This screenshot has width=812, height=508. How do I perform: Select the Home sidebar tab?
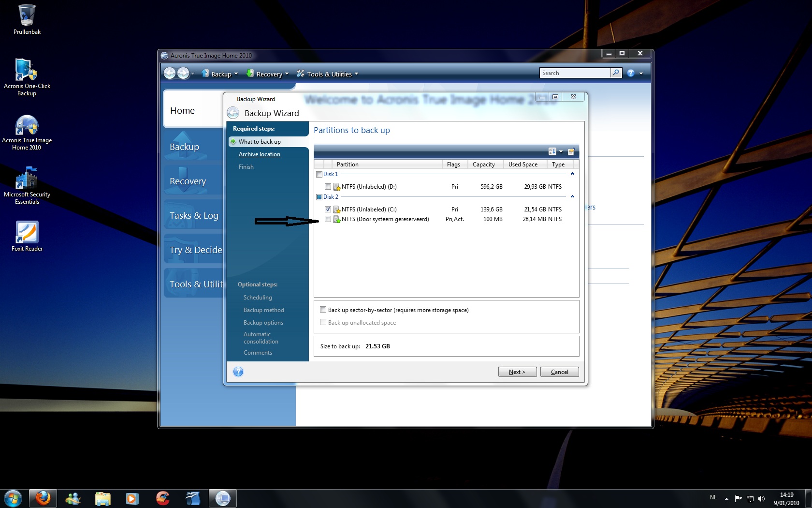[192, 110]
